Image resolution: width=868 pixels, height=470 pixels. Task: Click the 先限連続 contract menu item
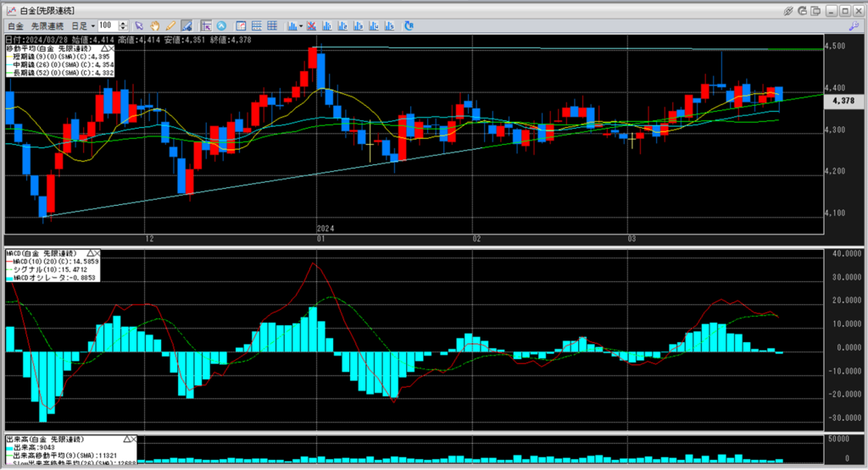(x=46, y=26)
